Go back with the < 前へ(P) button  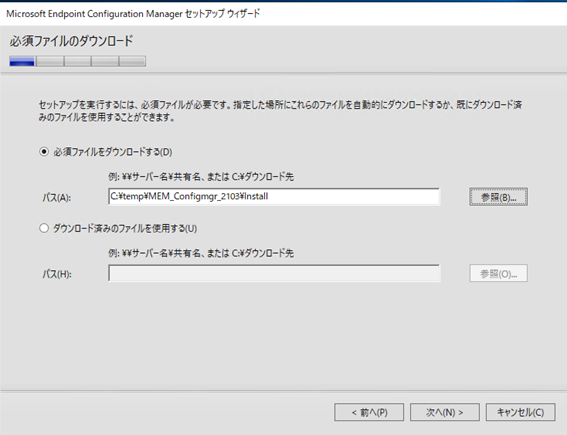point(369,412)
